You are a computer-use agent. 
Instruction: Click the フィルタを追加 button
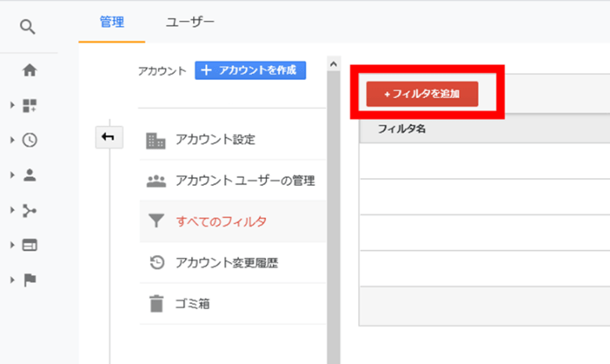point(422,93)
